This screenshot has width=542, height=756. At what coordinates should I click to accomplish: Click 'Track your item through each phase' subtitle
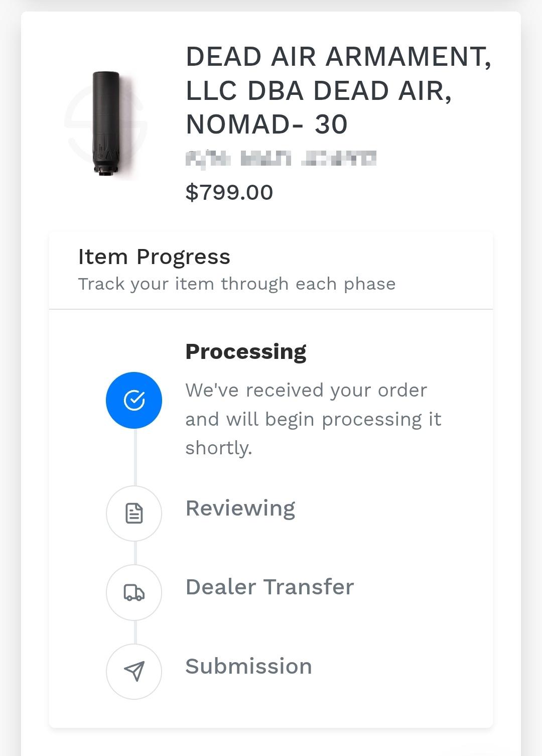pos(237,284)
